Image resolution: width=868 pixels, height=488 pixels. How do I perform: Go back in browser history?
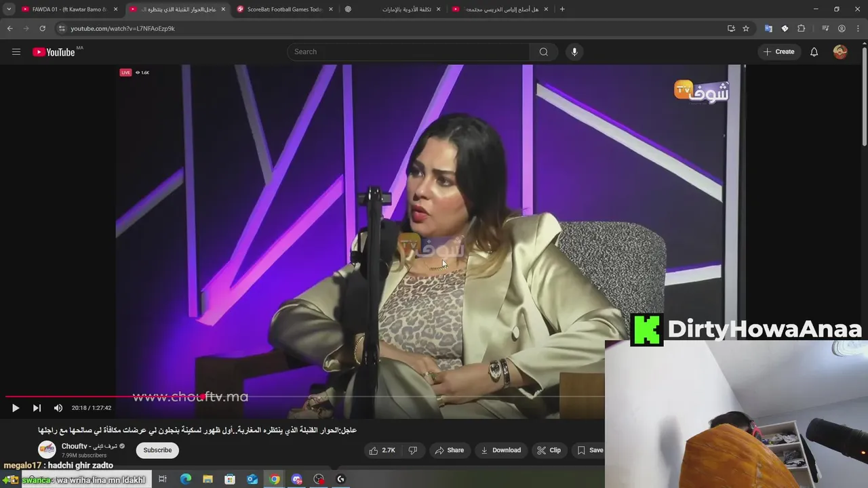coord(9,28)
